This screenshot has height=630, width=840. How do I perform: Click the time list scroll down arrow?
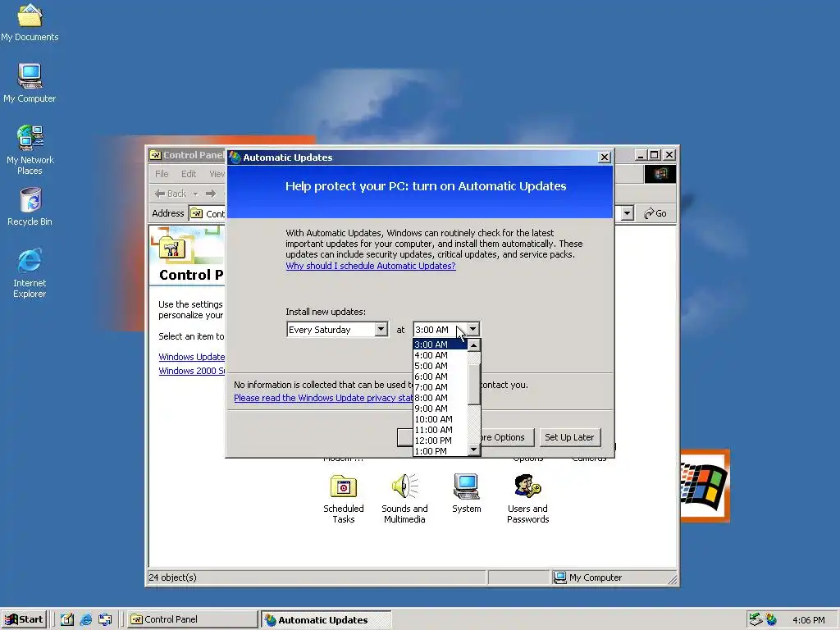point(473,450)
